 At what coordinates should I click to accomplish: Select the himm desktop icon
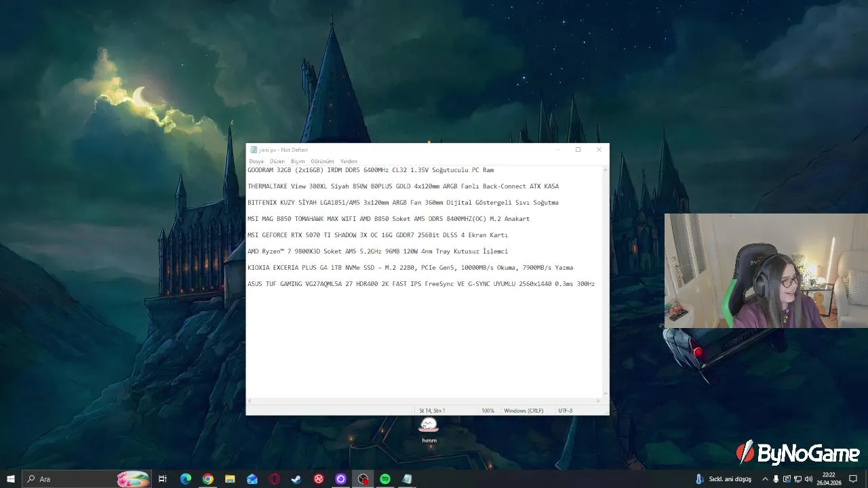pos(429,430)
